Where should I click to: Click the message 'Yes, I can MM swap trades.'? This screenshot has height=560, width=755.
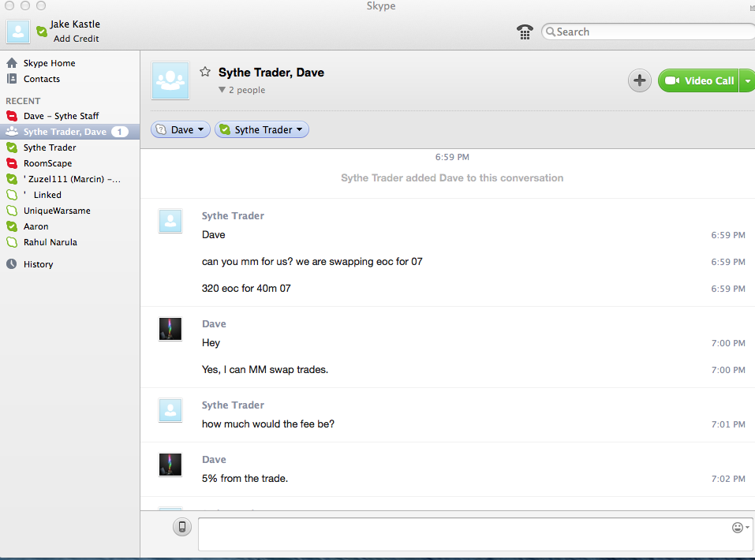click(x=265, y=370)
